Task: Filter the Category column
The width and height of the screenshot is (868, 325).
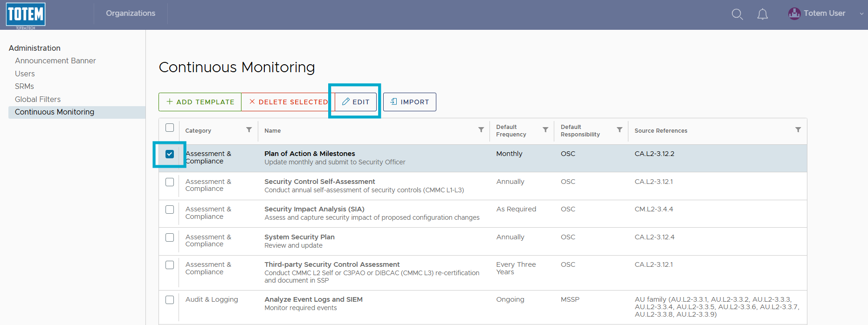Action: (x=249, y=130)
